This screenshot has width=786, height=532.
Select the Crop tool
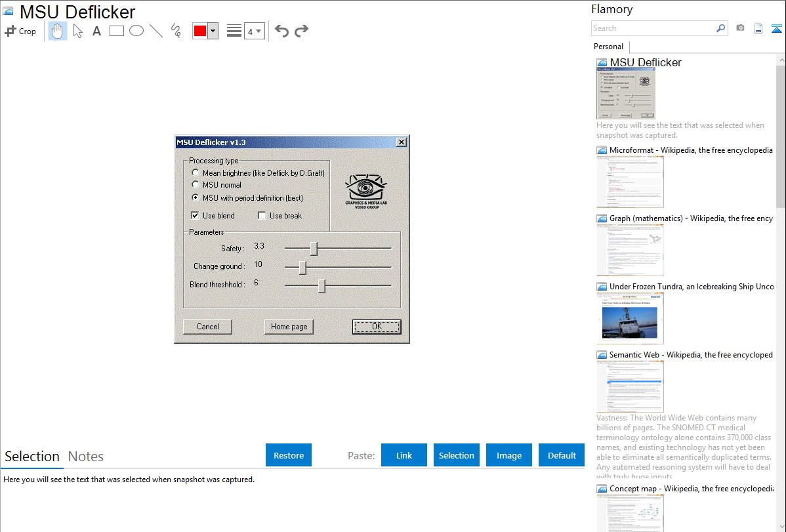[x=20, y=31]
